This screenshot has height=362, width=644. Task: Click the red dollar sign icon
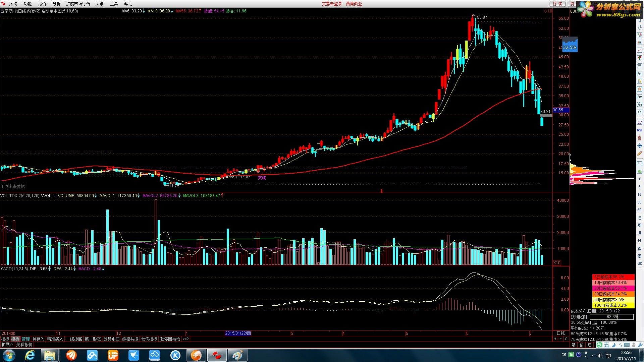pyautogui.click(x=639, y=138)
